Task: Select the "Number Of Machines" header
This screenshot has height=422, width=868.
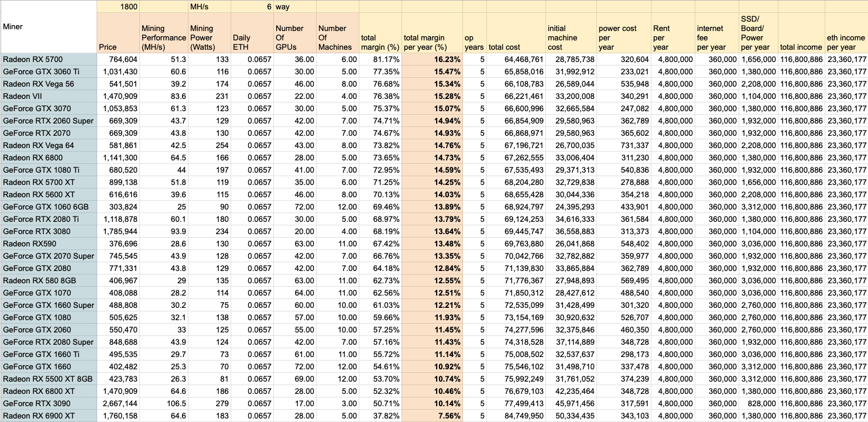Action: 338,33
